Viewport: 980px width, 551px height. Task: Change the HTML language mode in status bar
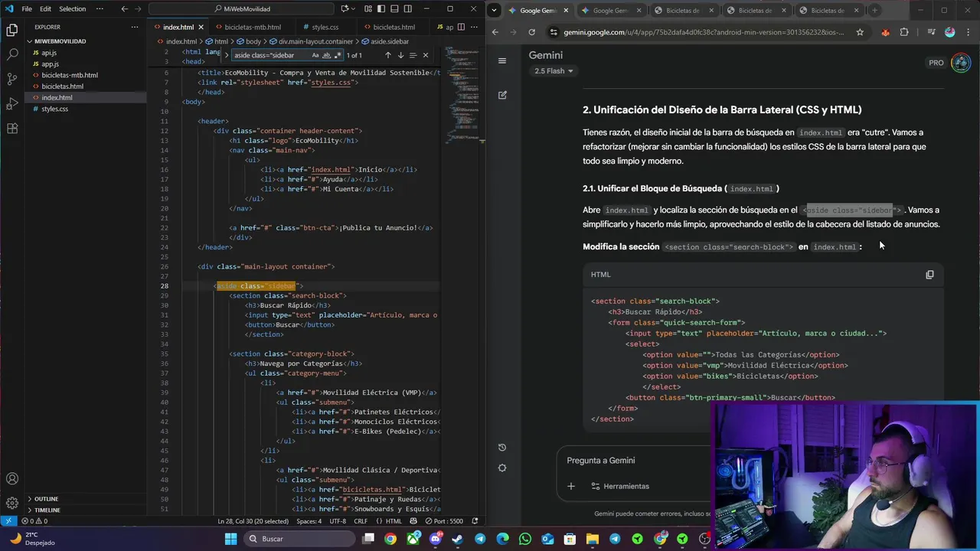click(x=394, y=521)
